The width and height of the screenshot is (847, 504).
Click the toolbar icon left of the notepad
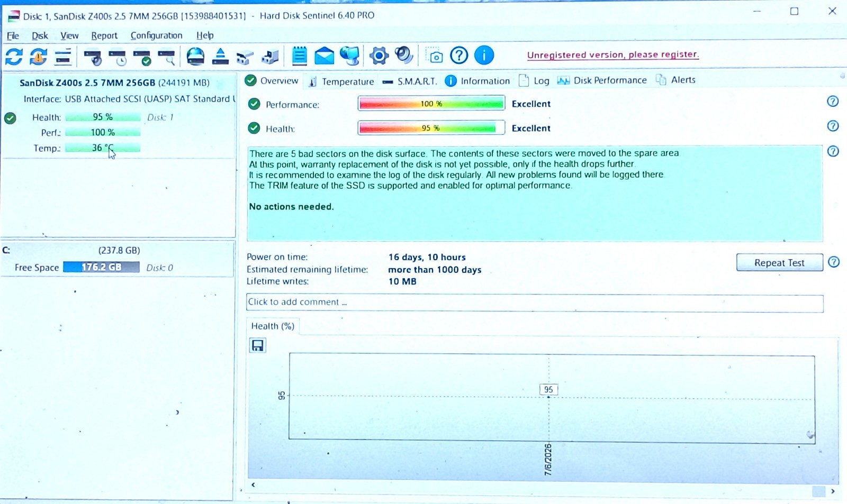[x=270, y=56]
